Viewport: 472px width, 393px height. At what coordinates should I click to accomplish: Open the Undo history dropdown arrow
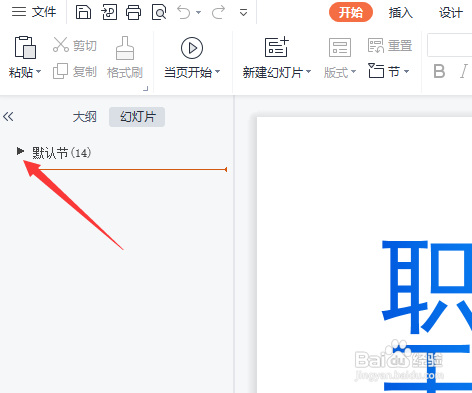pos(199,13)
